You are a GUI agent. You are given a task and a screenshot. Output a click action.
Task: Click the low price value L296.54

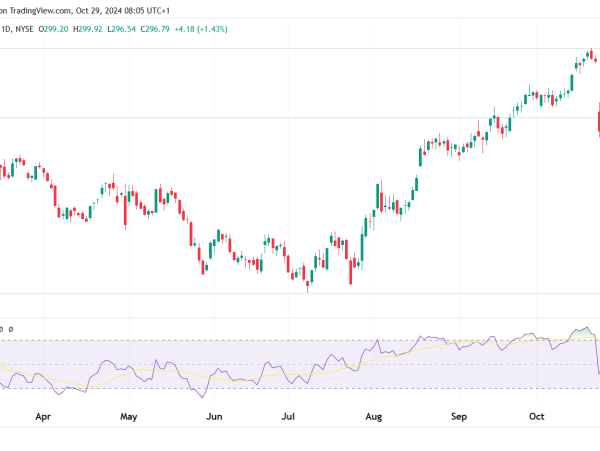(x=121, y=29)
